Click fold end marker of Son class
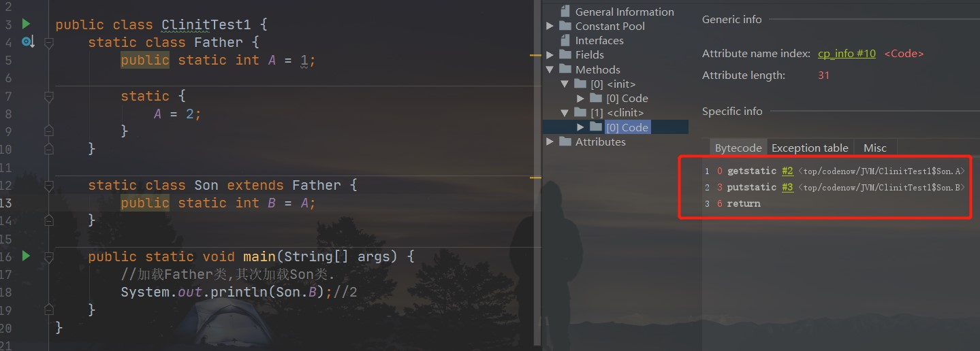Image resolution: width=980 pixels, height=351 pixels. click(x=48, y=220)
